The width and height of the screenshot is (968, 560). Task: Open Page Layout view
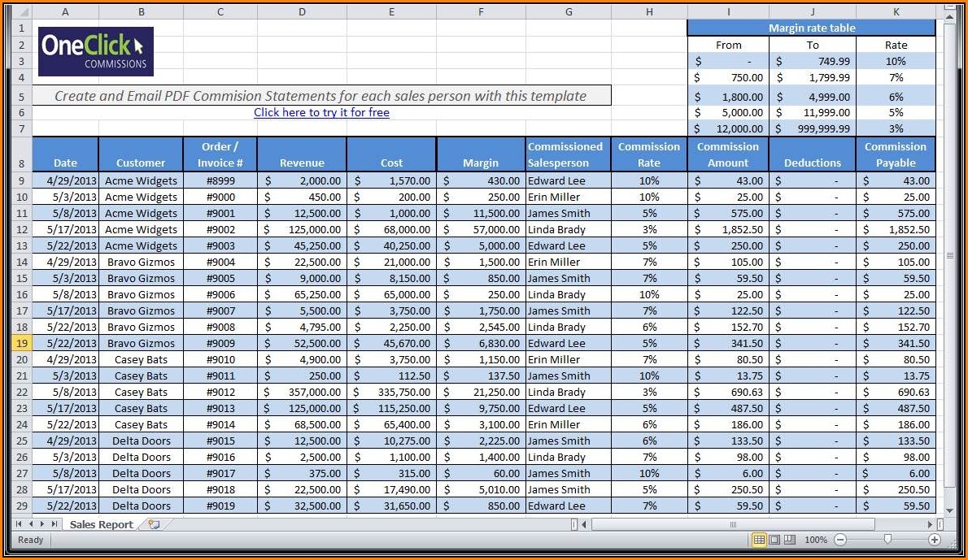[x=775, y=540]
